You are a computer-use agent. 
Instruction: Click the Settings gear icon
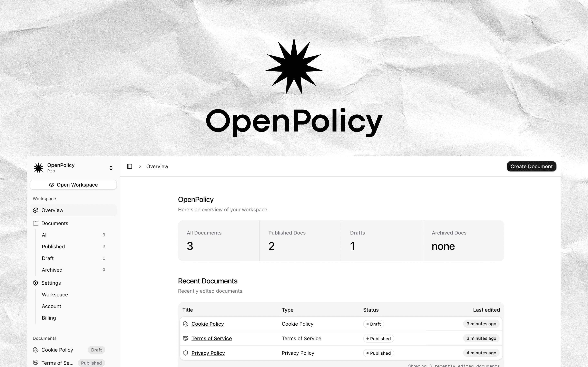(36, 283)
